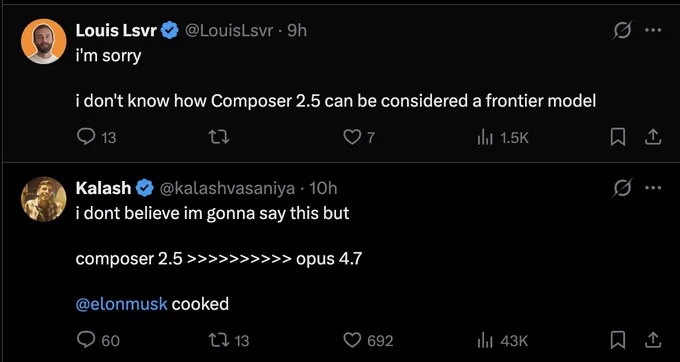
Task: Like Kalash's tweet with 692 likes
Action: (x=368, y=340)
